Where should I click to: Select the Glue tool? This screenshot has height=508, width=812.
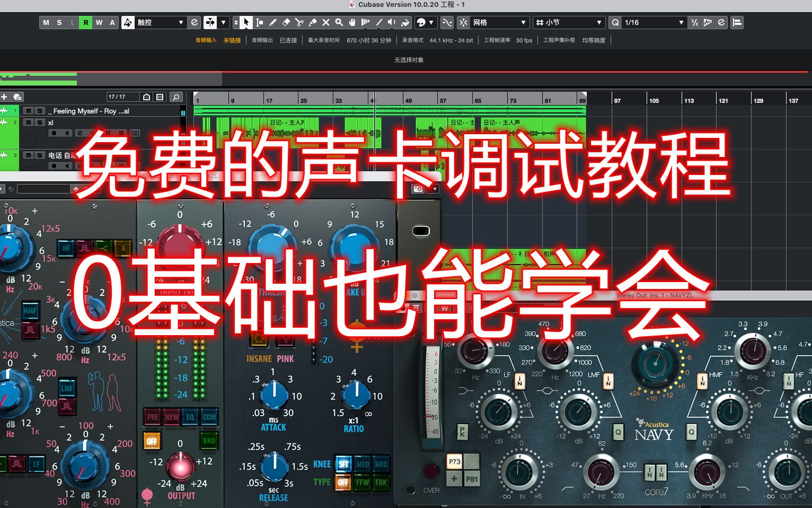[x=312, y=22]
